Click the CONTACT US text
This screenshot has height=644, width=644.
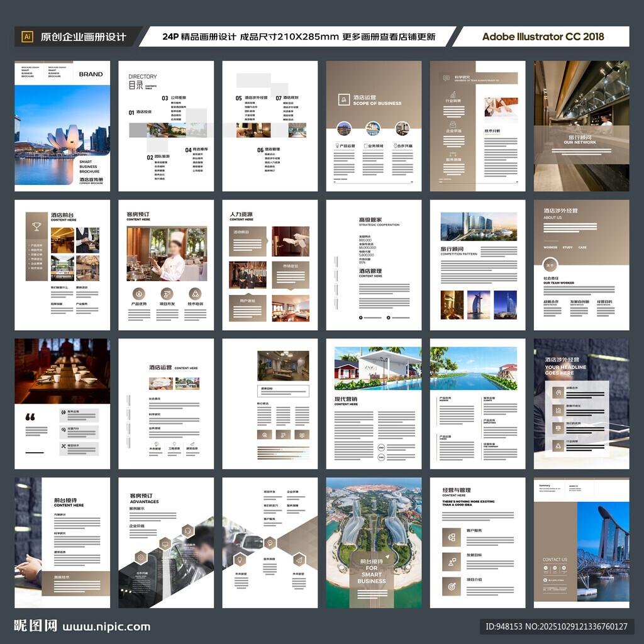tap(555, 559)
